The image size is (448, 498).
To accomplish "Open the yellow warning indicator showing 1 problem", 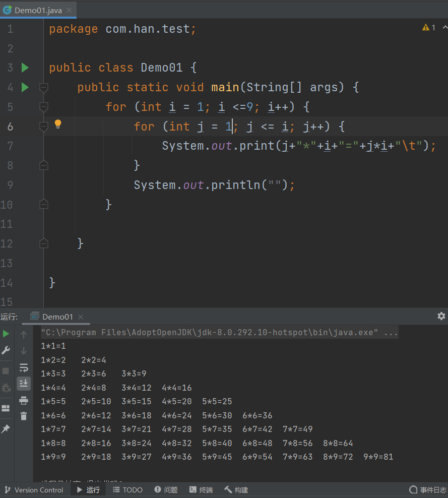I will pyautogui.click(x=429, y=28).
